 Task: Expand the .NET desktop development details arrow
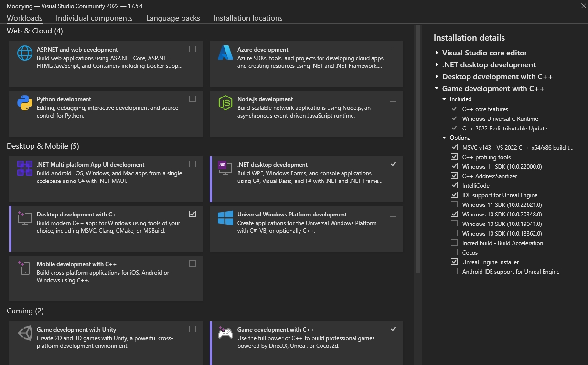click(x=437, y=64)
